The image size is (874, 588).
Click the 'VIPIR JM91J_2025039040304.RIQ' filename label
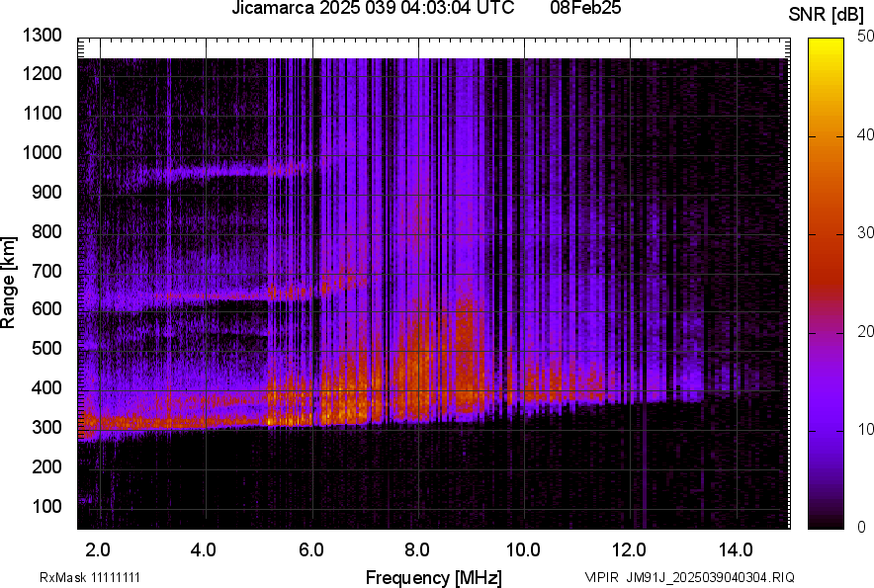pyautogui.click(x=689, y=577)
